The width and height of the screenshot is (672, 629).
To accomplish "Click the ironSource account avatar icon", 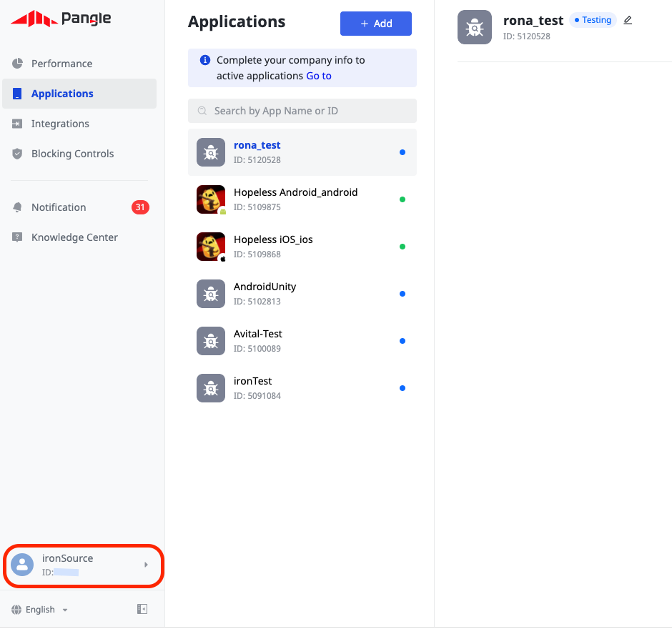I will click(22, 565).
